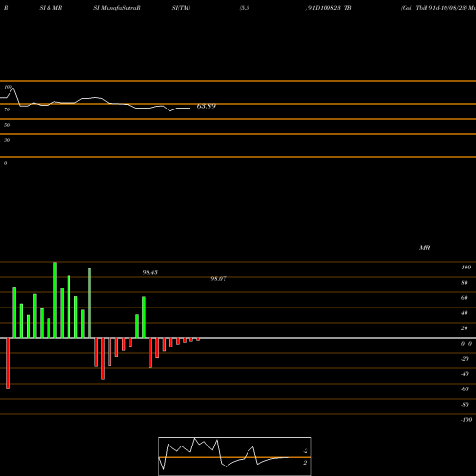Click the "91D100823_TB" symbol label
This screenshot has height=476, width=476.
pos(329,8)
